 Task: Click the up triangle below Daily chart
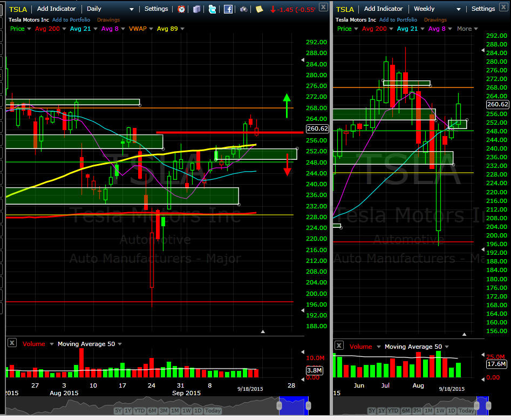pos(263,331)
